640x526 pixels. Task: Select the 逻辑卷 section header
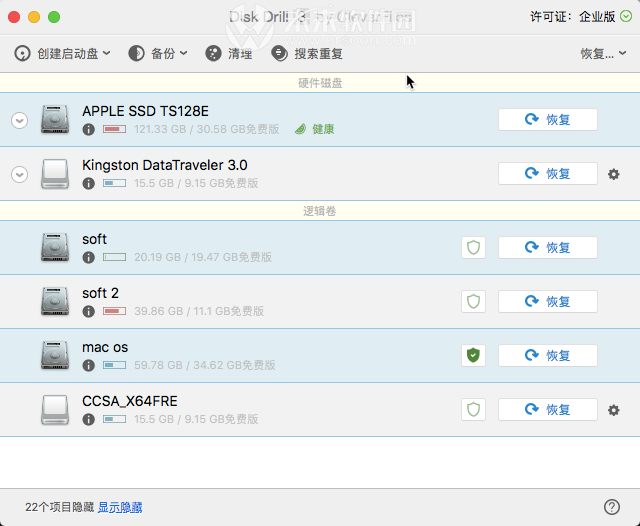[x=320, y=211]
